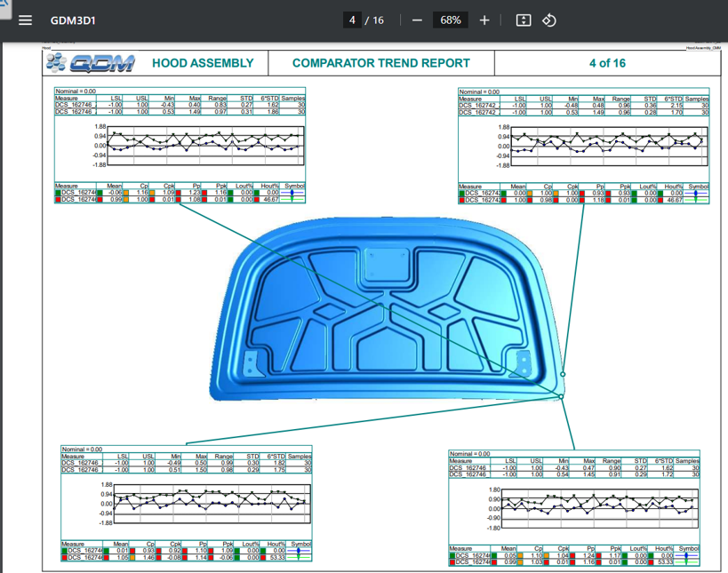Click the 1.17 Ppk value
Screen dimensions: 728x573
[x=615, y=555]
